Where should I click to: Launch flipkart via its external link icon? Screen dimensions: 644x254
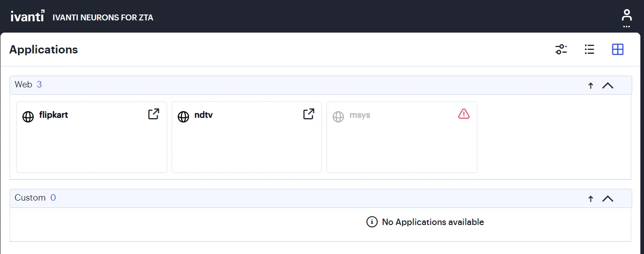pos(154,114)
